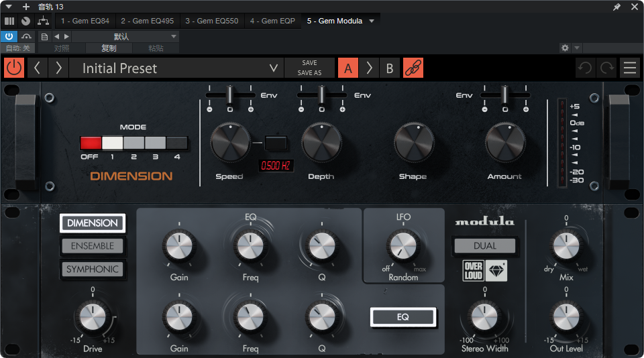The image size is (644, 358).
Task: Select MODE 3 button
Action: (x=155, y=143)
